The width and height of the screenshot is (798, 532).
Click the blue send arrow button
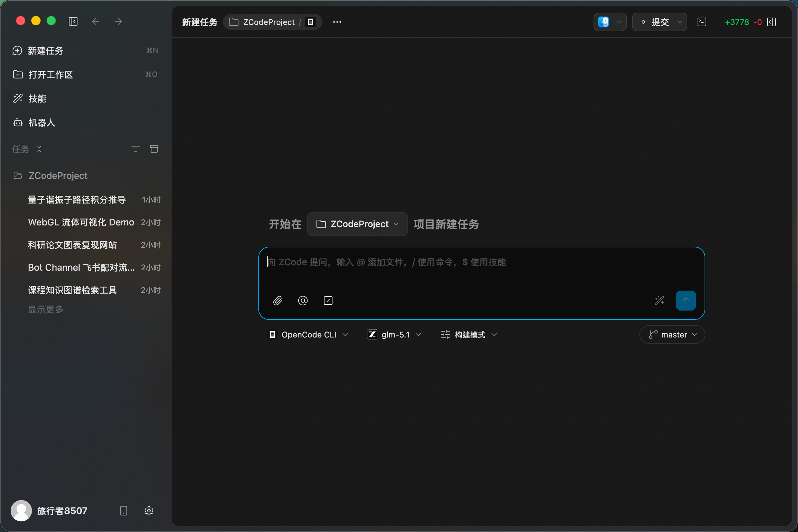click(x=686, y=301)
